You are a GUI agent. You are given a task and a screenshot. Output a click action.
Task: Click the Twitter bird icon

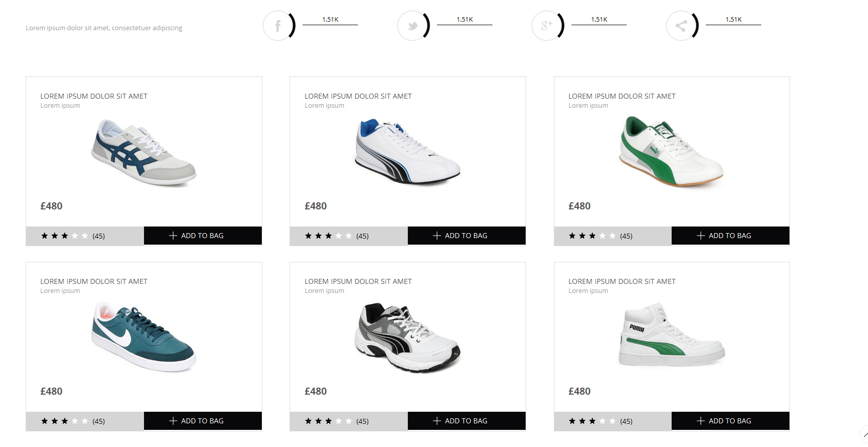412,26
